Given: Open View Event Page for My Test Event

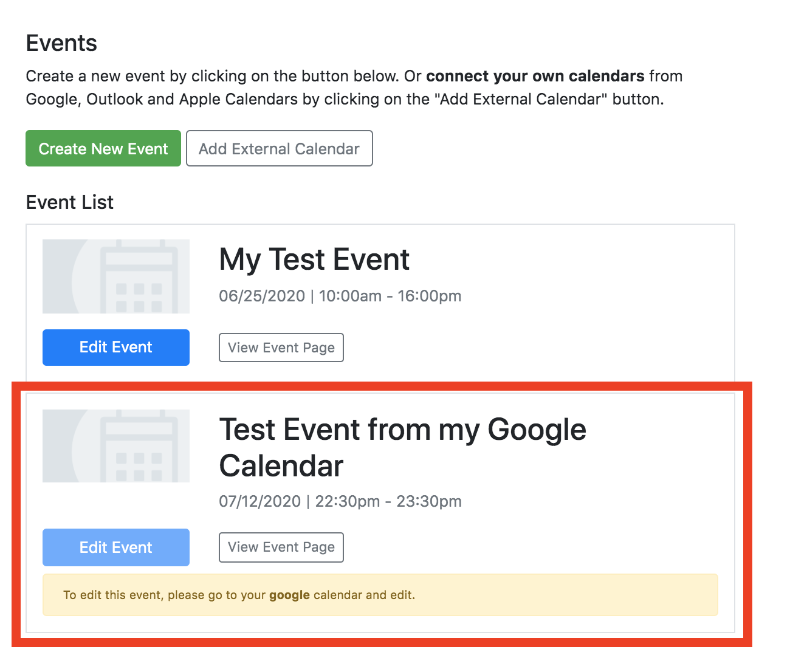Looking at the screenshot, I should (x=281, y=348).
